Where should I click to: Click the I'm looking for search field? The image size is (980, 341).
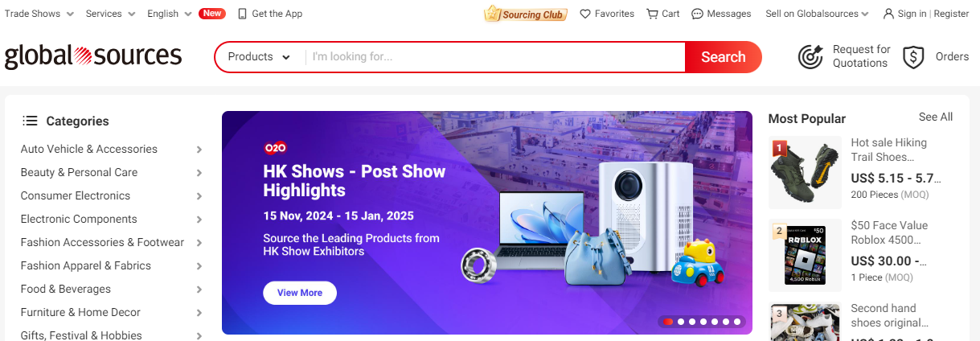494,57
